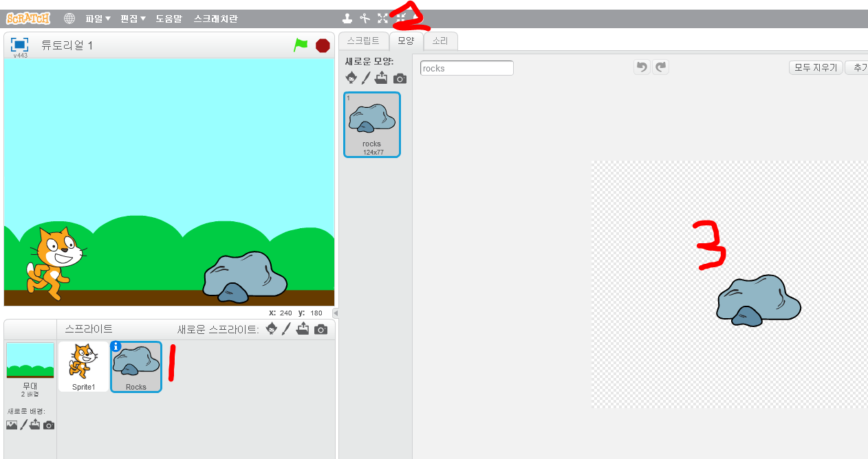Open the 파일 menu
868x459 pixels.
(98, 19)
